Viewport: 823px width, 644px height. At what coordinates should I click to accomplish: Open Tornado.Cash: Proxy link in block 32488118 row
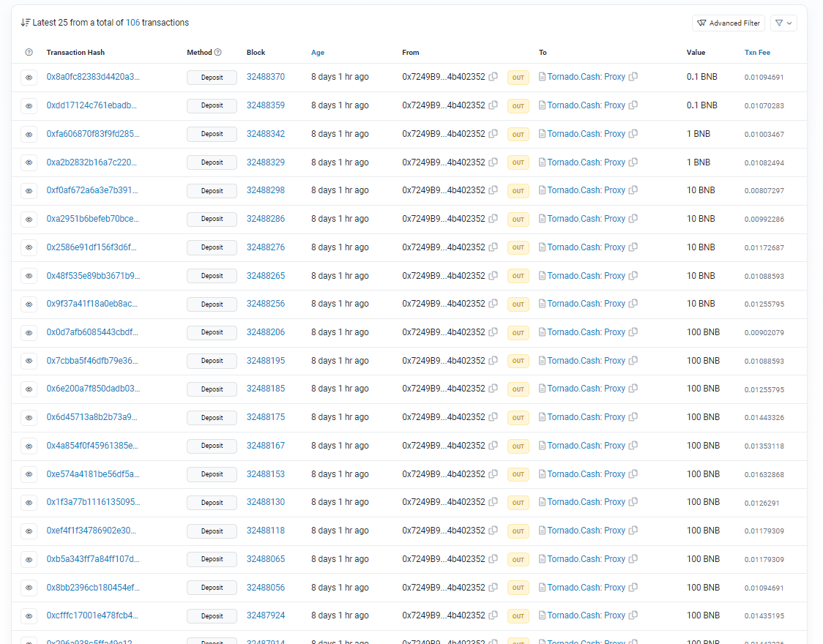click(586, 531)
